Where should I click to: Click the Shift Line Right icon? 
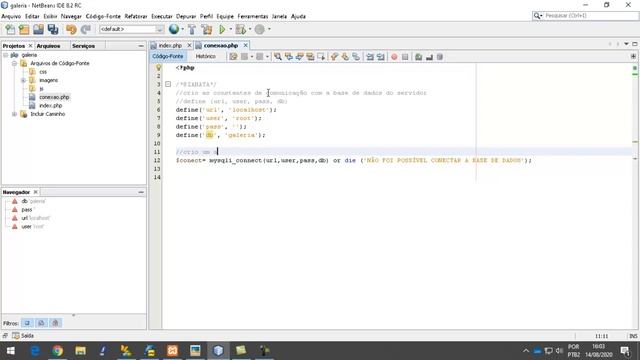[x=381, y=57]
